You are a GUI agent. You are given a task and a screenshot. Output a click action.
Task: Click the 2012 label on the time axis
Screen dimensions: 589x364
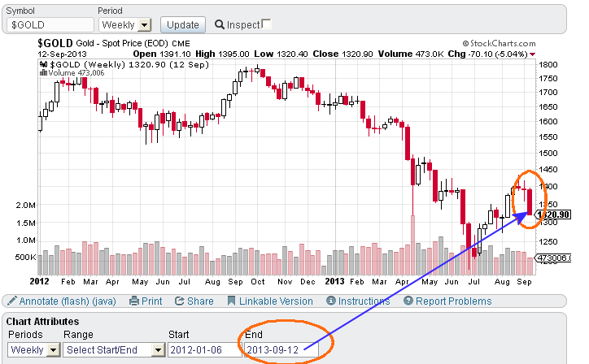tap(39, 281)
